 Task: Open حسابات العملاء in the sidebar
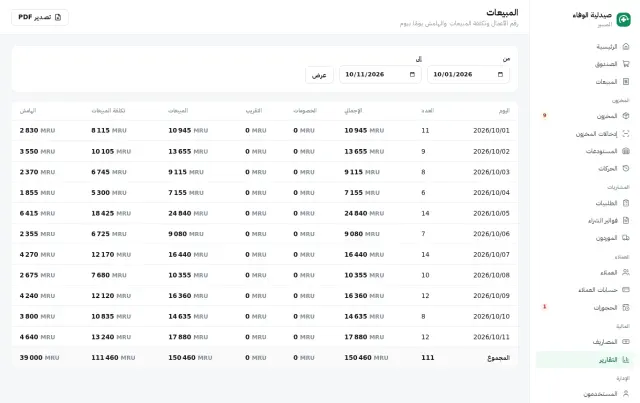584,290
